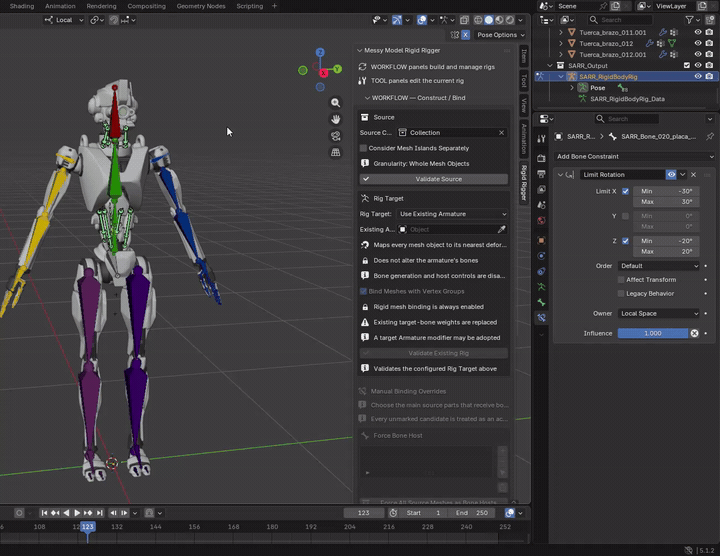Open the Owner space dropdown 'Local Space'
720x556 pixels.
pyautogui.click(x=659, y=314)
